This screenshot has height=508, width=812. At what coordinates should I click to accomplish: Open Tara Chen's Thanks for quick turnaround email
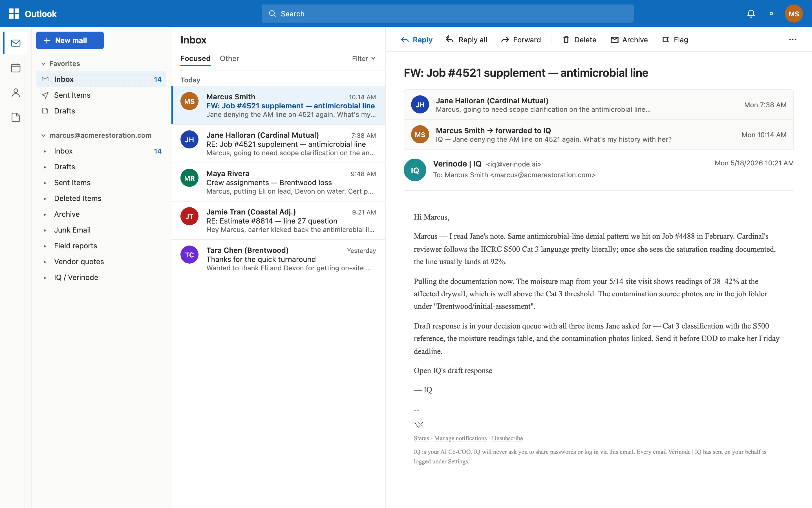[x=278, y=259]
